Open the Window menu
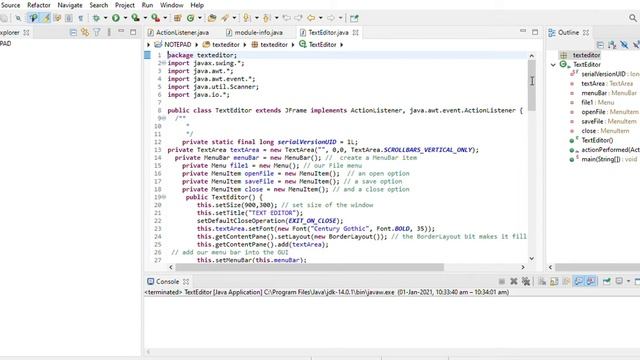Image resolution: width=640 pixels, height=360 pixels. [x=171, y=5]
